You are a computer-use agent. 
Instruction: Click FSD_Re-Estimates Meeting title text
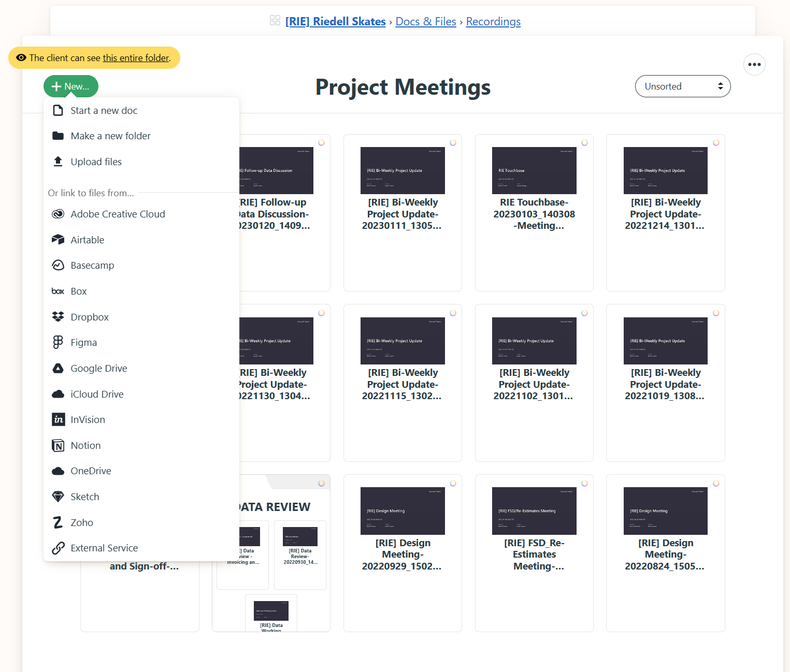(534, 554)
